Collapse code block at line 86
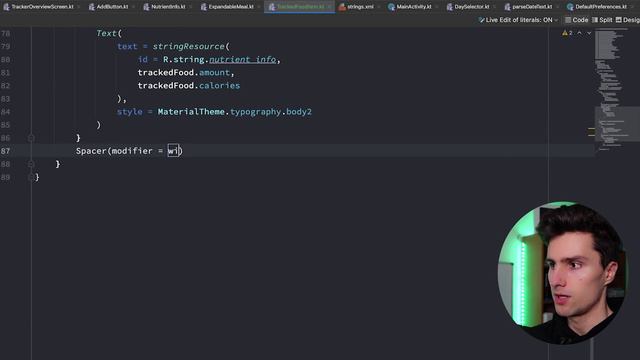640x360 pixels. tap(31, 138)
